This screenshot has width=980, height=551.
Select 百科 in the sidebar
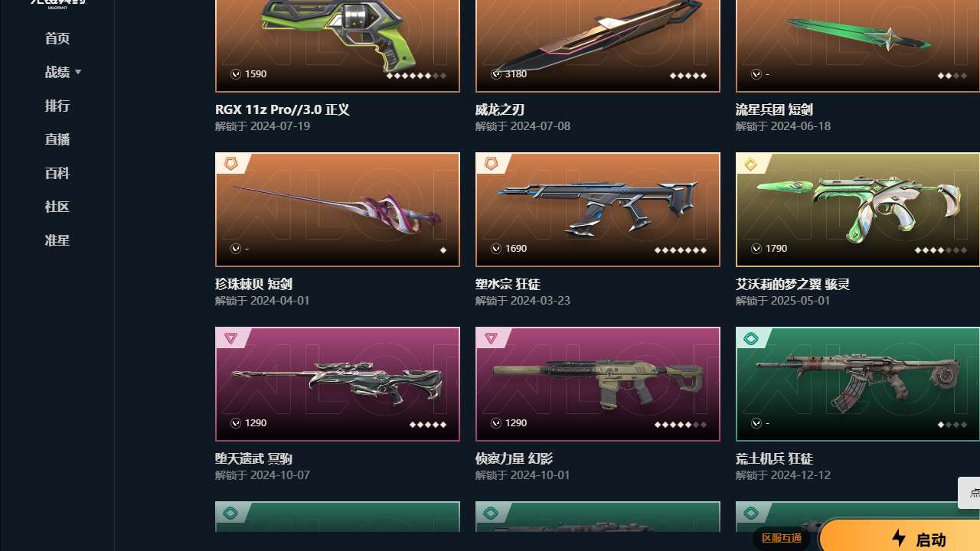(57, 173)
